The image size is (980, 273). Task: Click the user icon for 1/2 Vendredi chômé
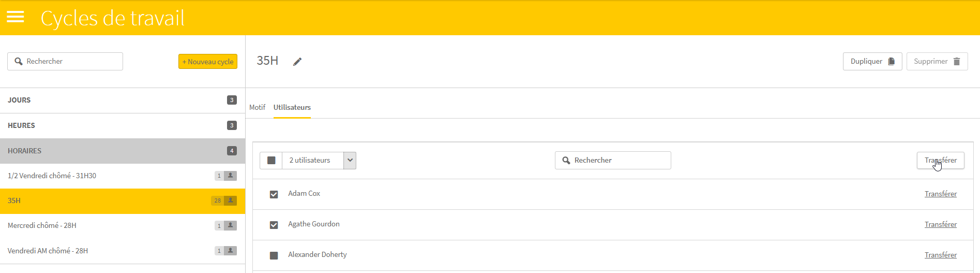click(x=231, y=176)
